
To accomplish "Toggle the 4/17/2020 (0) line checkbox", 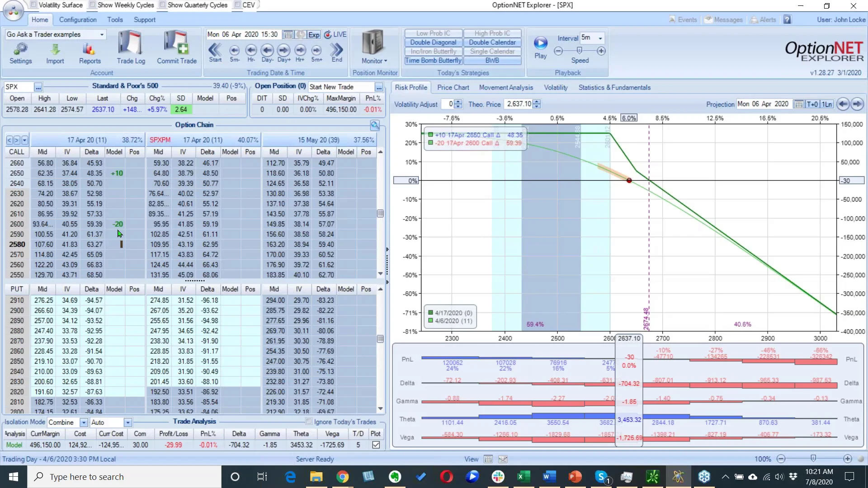I will pos(430,313).
